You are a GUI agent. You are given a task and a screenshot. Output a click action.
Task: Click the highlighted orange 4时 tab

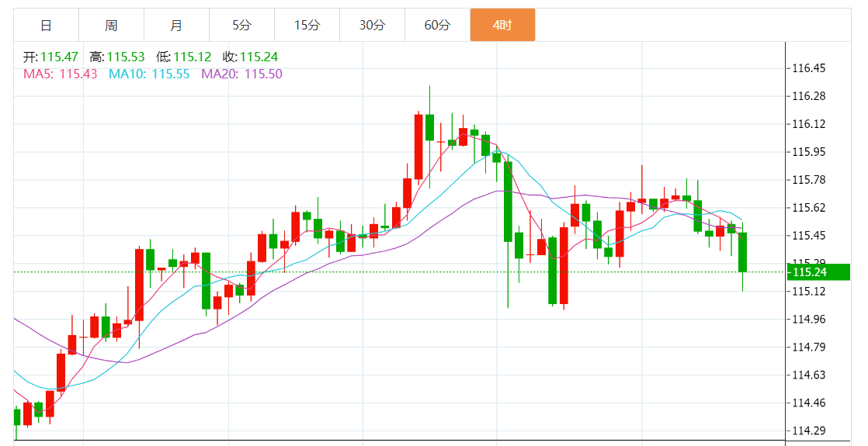(x=502, y=25)
